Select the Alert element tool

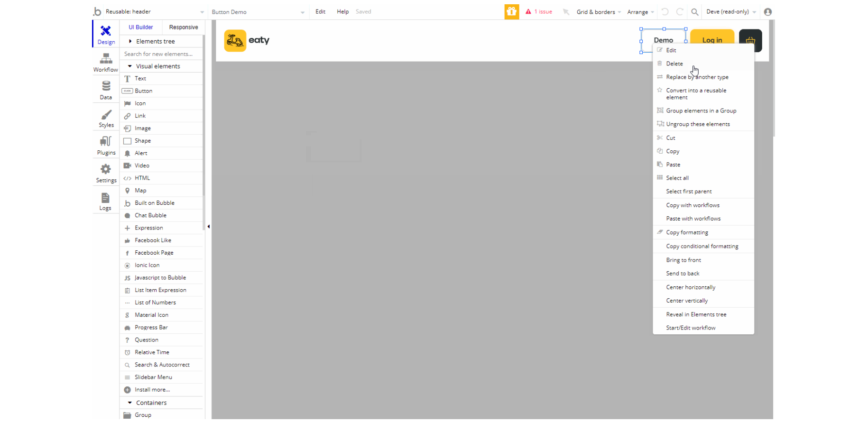pyautogui.click(x=161, y=153)
